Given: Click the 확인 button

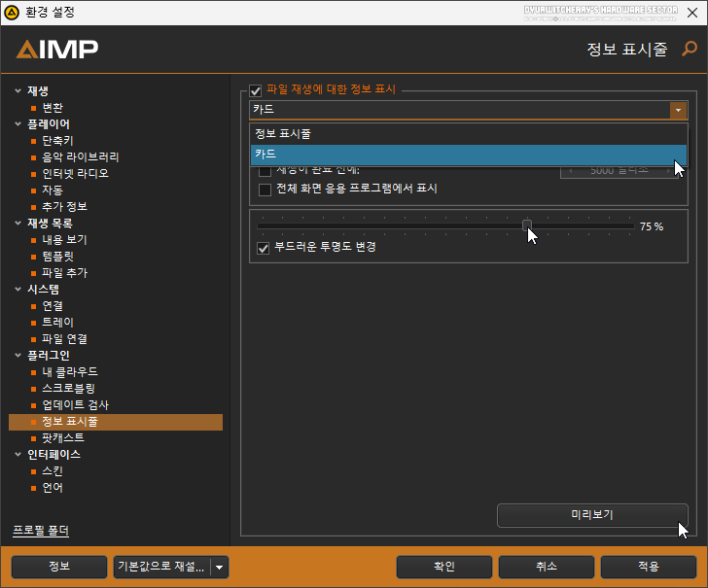Looking at the screenshot, I should 444,567.
